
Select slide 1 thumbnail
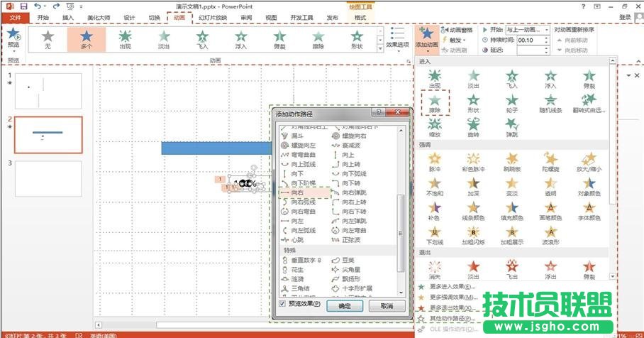coord(48,91)
